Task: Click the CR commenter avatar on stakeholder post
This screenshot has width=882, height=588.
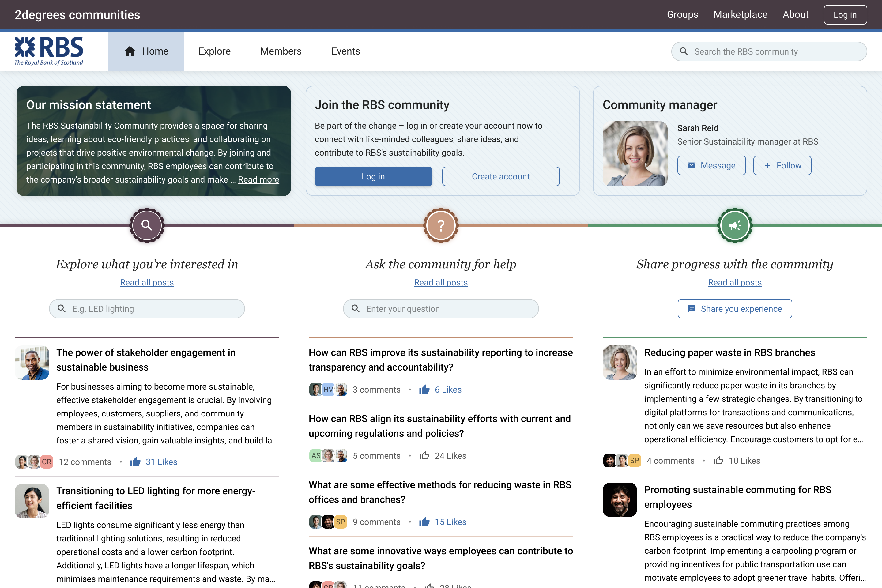Action: [47, 462]
